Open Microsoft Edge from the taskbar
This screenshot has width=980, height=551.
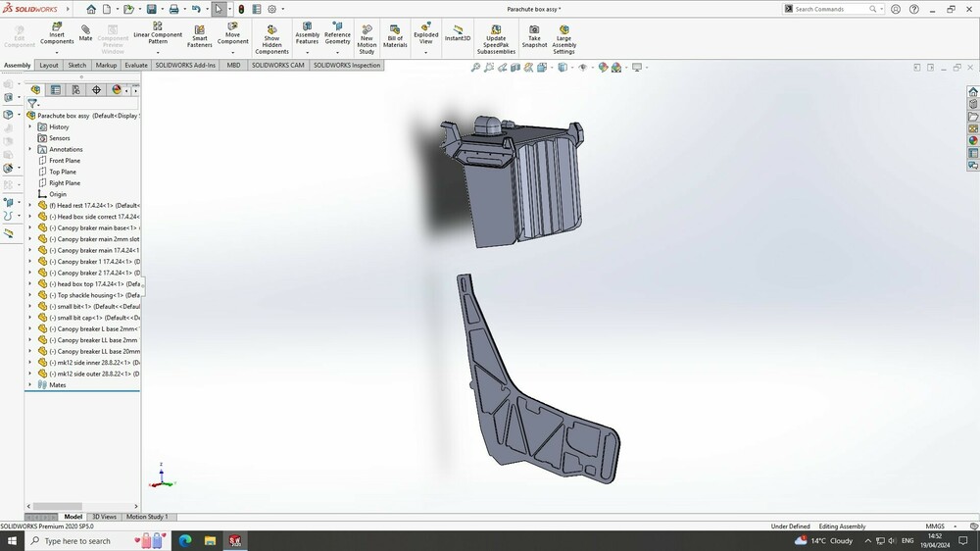coord(184,540)
